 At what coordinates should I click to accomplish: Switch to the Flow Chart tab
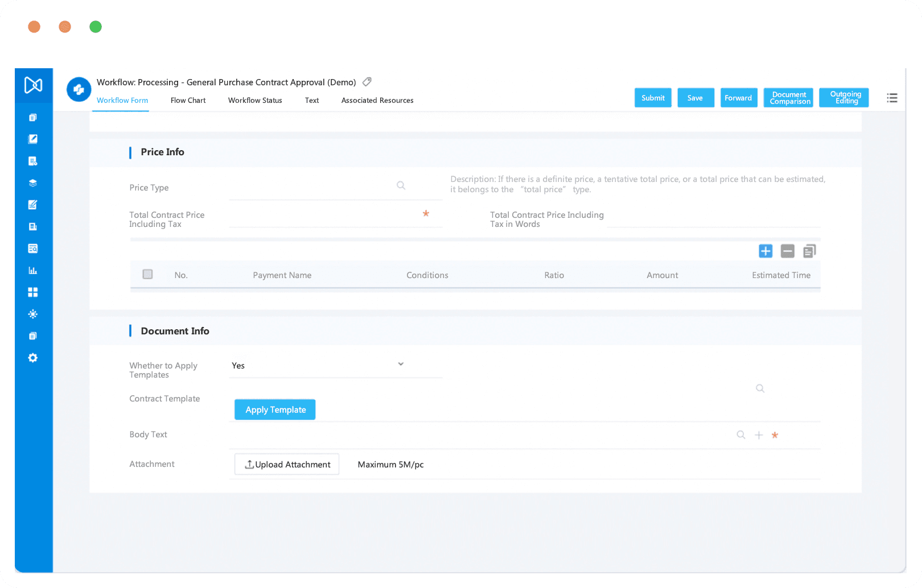coord(188,100)
